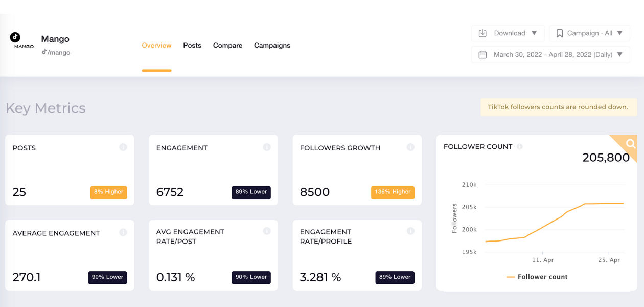The height and width of the screenshot is (307, 644).
Task: Click the 205,800 follower total
Action: (x=606, y=158)
